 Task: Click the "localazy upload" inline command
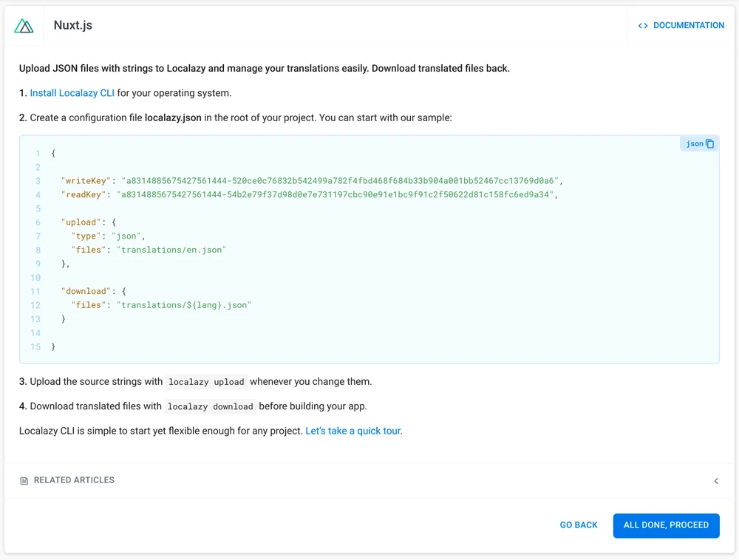pos(206,383)
